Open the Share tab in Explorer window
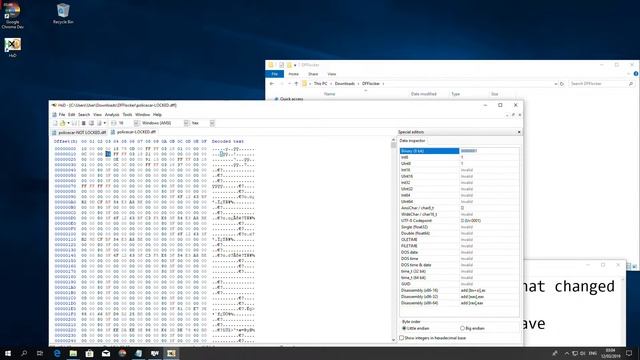This screenshot has height=360, width=640. [313, 74]
